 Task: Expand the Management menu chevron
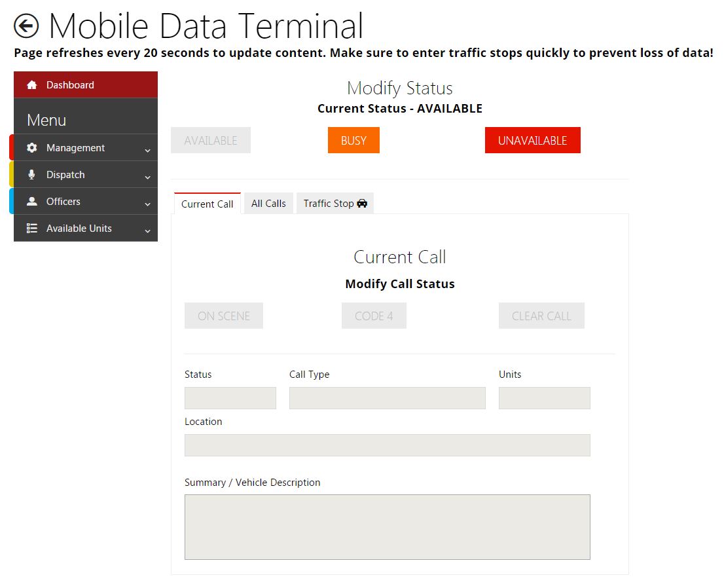click(x=147, y=150)
